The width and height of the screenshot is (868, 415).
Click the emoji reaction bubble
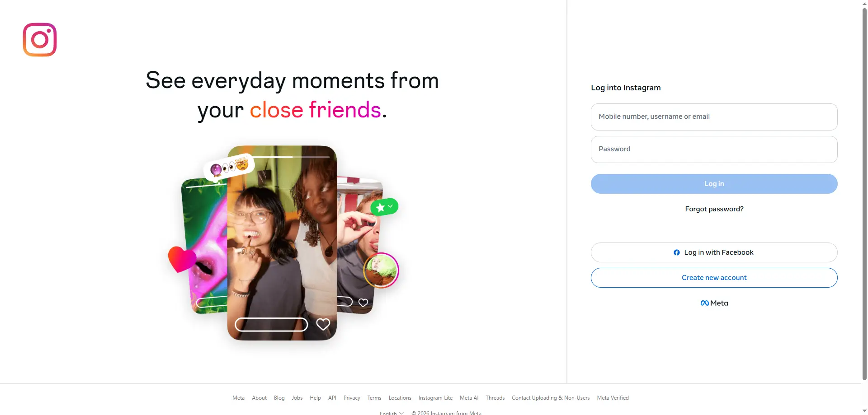coord(229,168)
